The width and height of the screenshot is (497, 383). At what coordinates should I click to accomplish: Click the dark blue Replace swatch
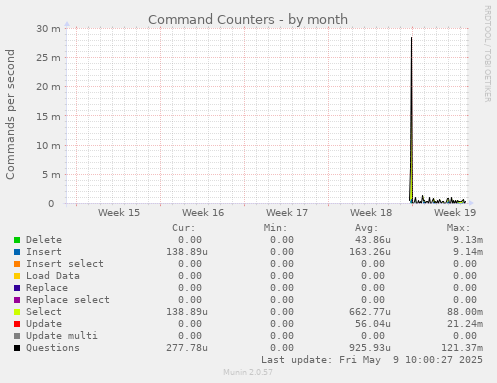[x=17, y=288]
